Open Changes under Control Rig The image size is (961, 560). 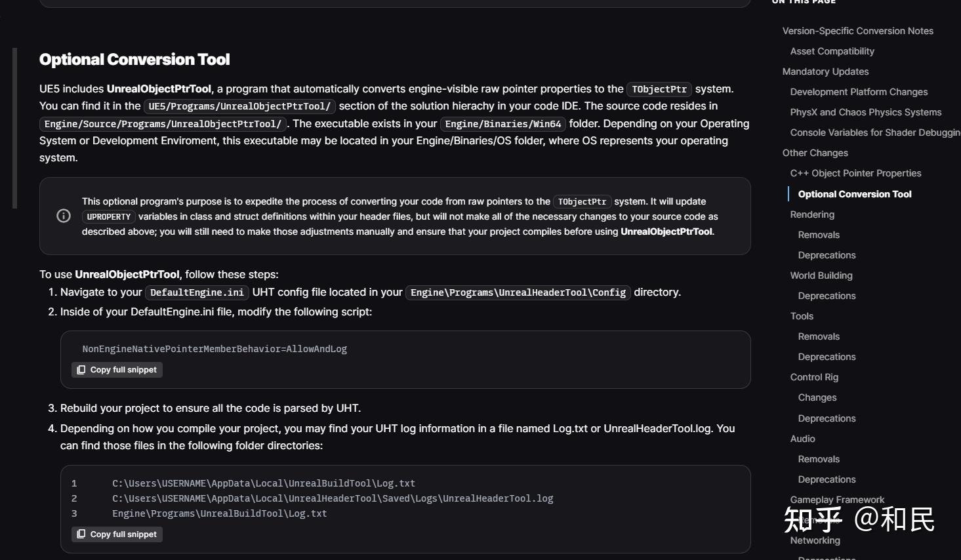(817, 397)
